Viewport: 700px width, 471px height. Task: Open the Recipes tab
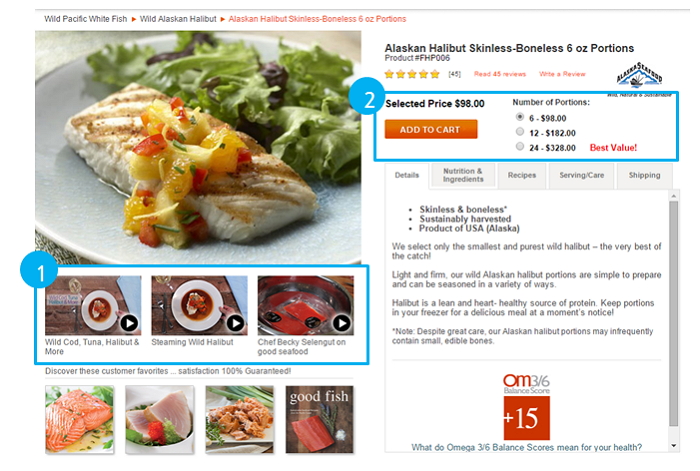pos(521,175)
